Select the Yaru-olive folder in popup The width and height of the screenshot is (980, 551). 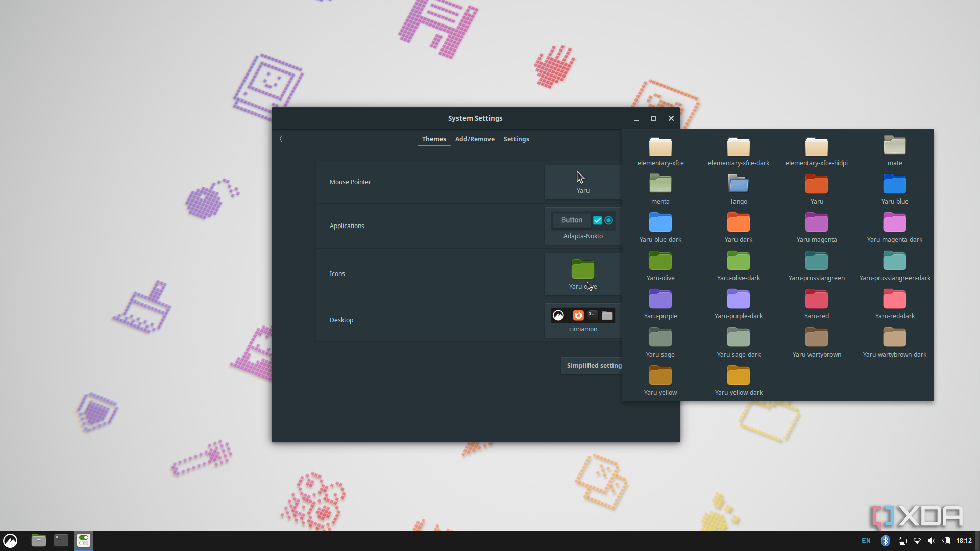(x=660, y=266)
